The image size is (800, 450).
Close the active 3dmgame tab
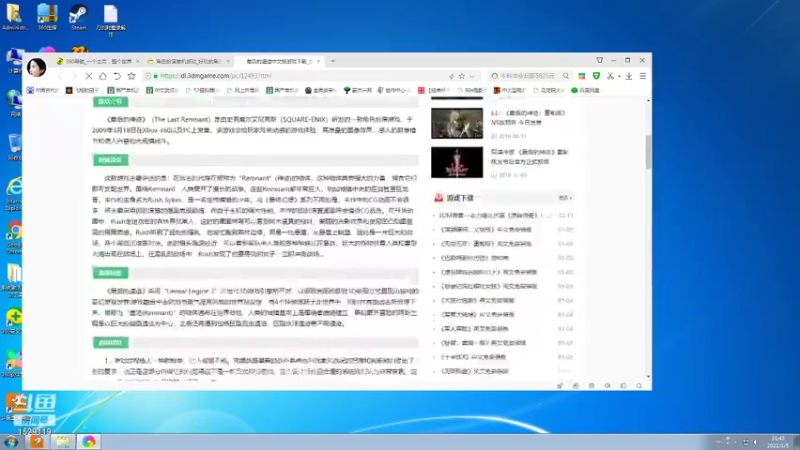(318, 61)
